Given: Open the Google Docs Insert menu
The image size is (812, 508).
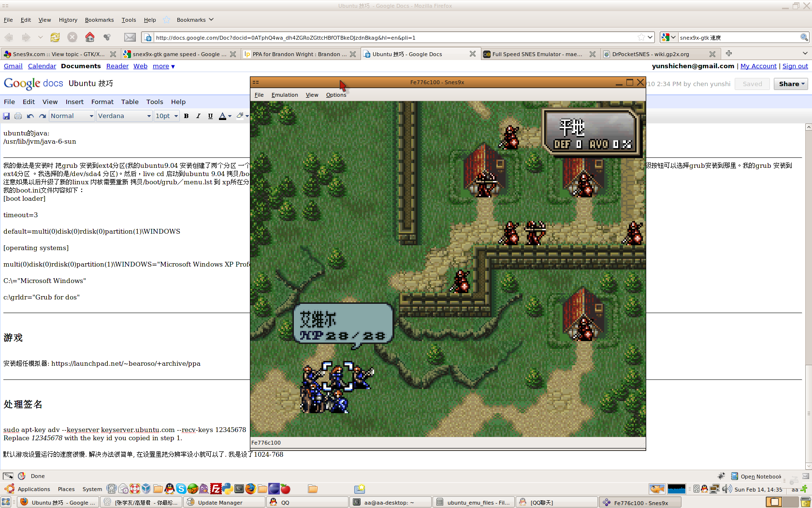Looking at the screenshot, I should (74, 102).
